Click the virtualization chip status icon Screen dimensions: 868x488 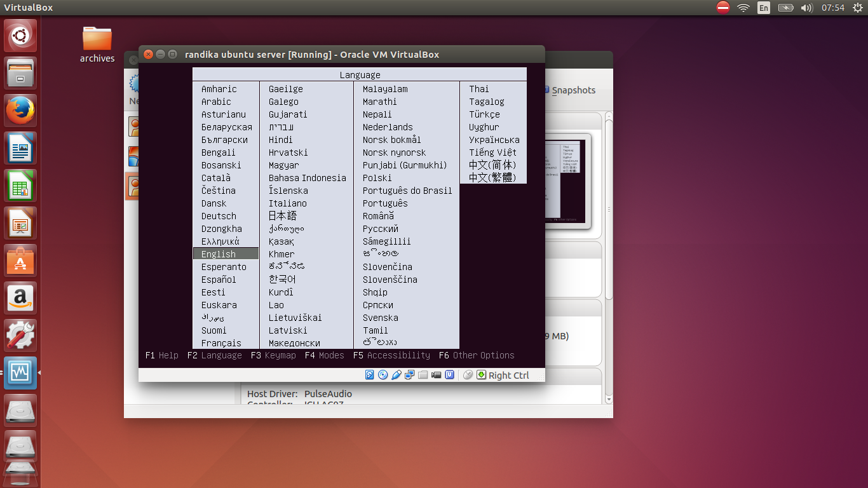tap(450, 375)
